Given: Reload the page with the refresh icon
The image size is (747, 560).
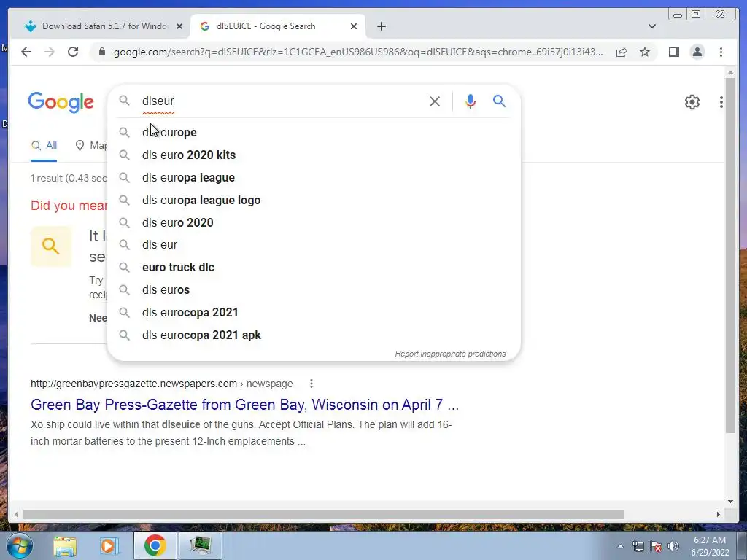Looking at the screenshot, I should tap(73, 52).
